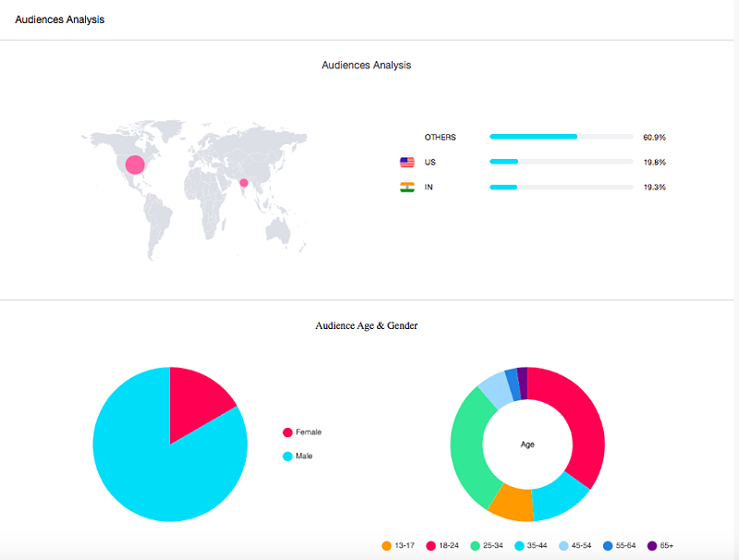The height and width of the screenshot is (560, 739).
Task: Click the small pink India map bubble
Action: [x=244, y=183]
